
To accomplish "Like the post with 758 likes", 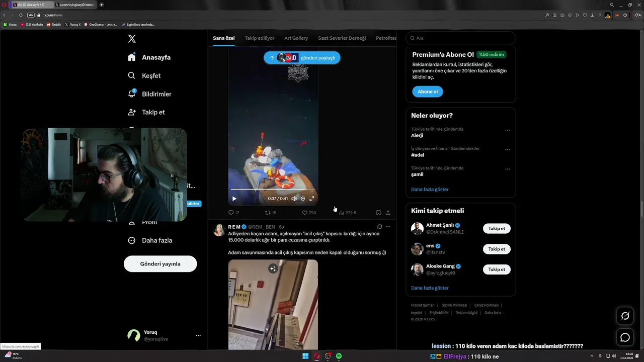I will [x=309, y=213].
